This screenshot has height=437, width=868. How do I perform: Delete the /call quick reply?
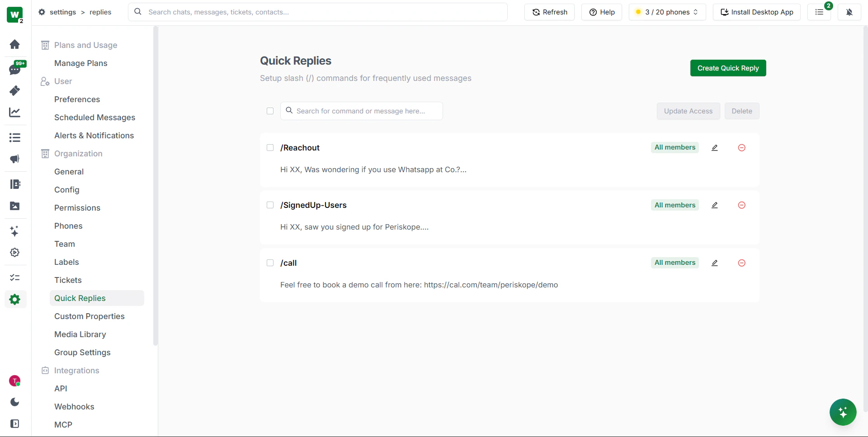pos(742,263)
